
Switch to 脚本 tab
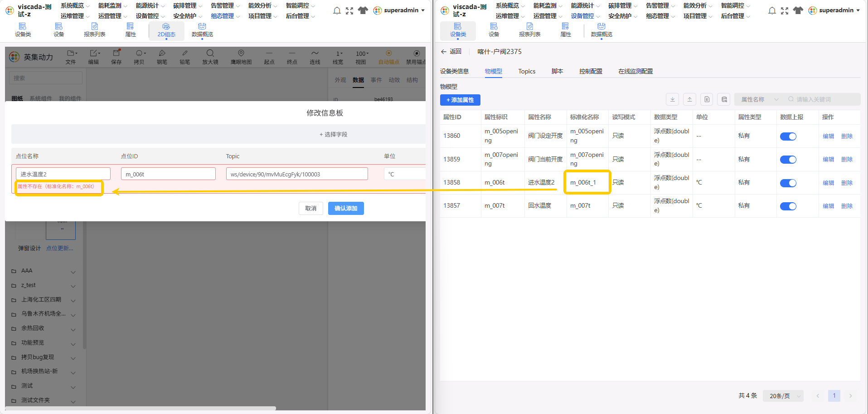click(557, 71)
